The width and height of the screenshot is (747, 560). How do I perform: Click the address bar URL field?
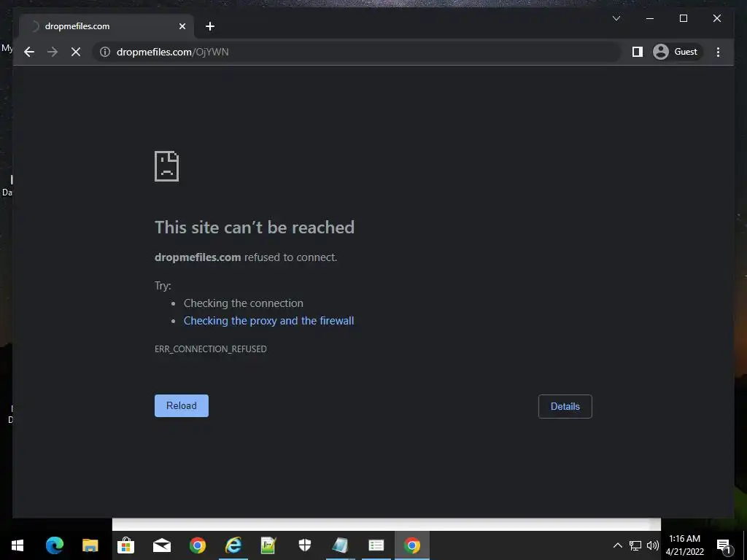click(x=356, y=52)
